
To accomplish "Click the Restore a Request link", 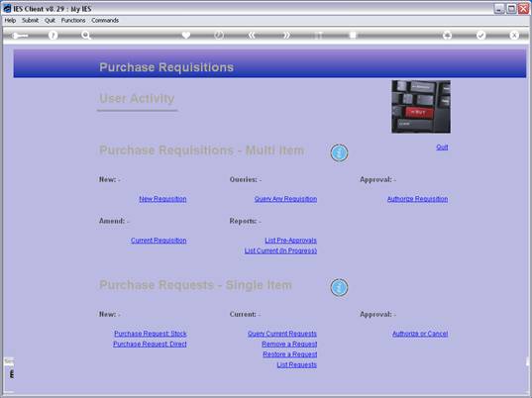I will (x=289, y=354).
